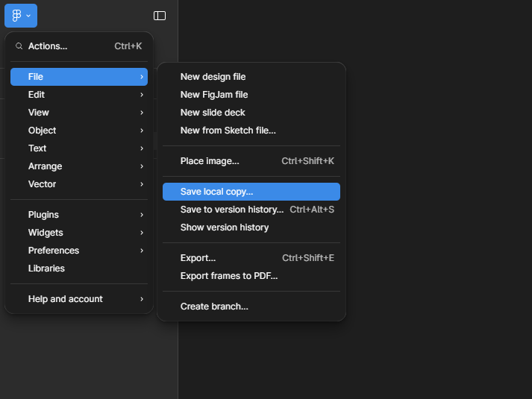The width and height of the screenshot is (532, 399).
Task: Expand Vector via its chevron arrow
Action: (x=142, y=184)
